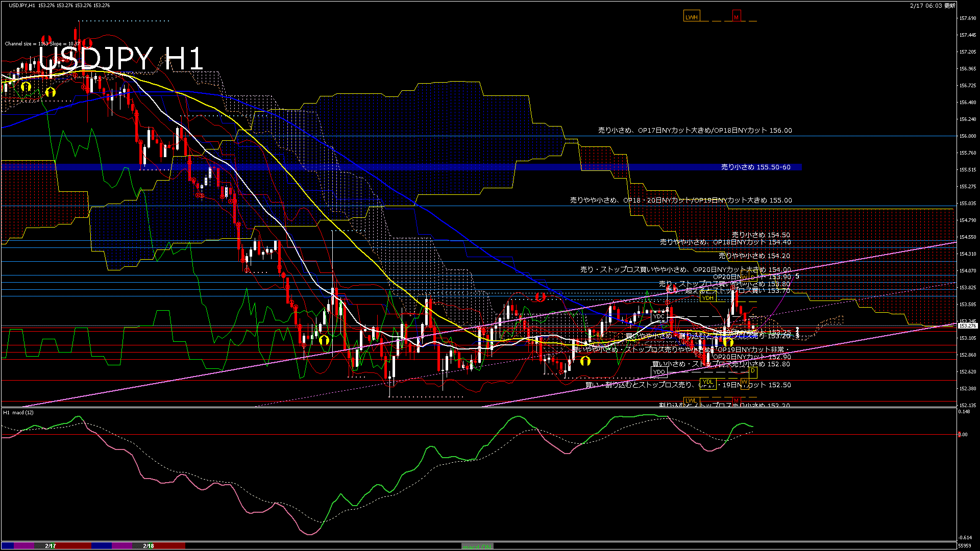The image size is (980, 551).
Task: Click the yellow up-arrow signal beside the YDO label
Action: (x=585, y=361)
